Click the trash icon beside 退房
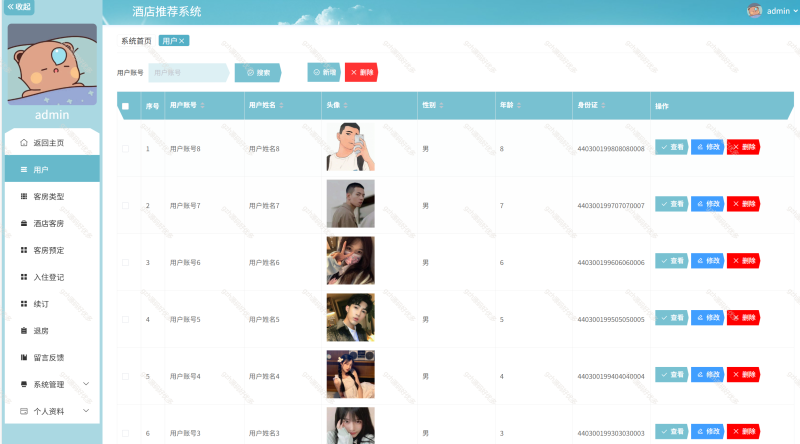Image resolution: width=800 pixels, height=444 pixels. [x=24, y=330]
